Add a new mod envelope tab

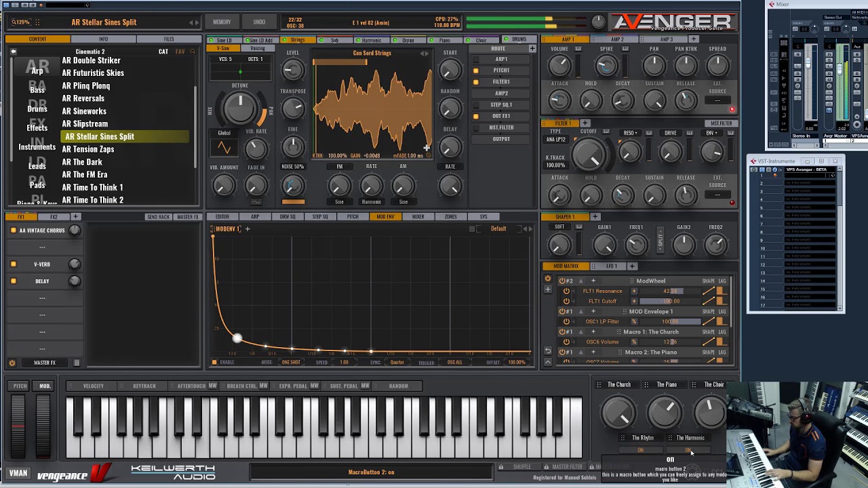tap(248, 229)
